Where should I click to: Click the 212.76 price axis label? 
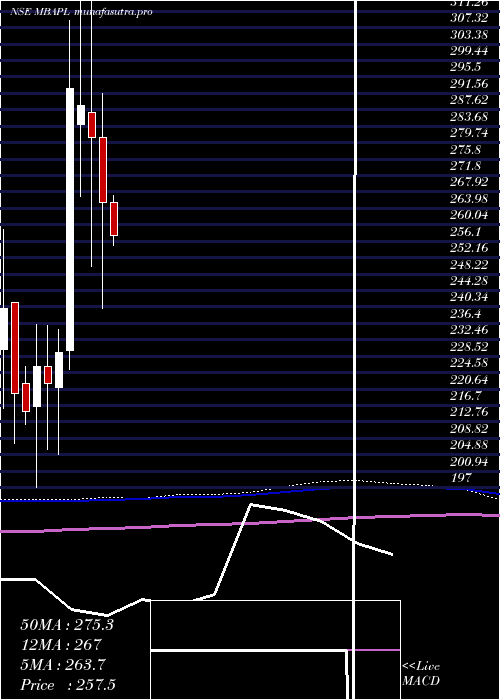click(469, 412)
